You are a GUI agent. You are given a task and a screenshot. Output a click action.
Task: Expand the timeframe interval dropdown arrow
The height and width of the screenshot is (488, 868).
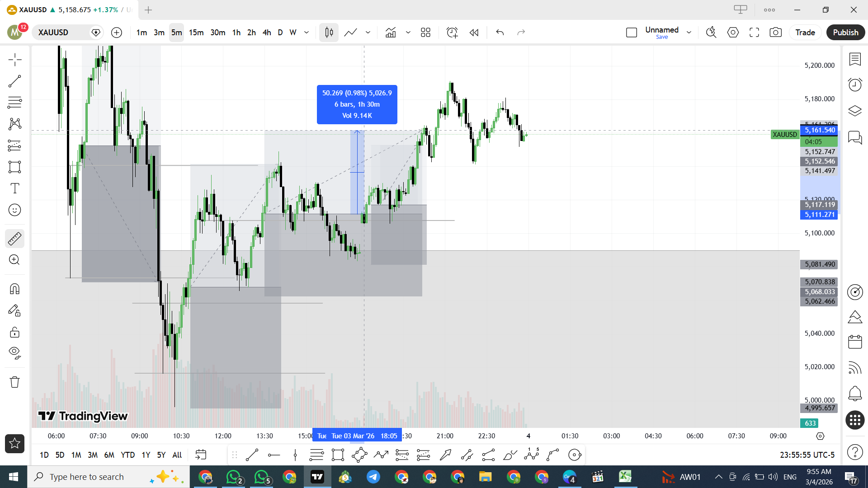(x=307, y=33)
